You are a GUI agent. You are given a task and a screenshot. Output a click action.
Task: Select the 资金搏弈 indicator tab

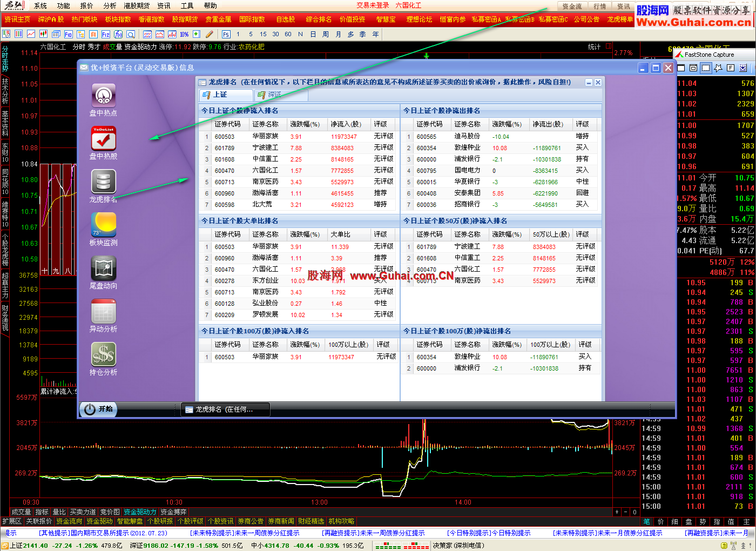173,512
